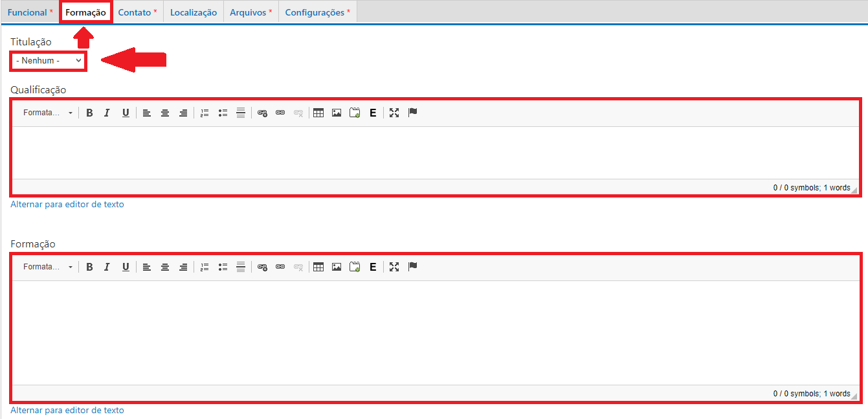Viewport: 868px width, 419px height.
Task: Click the flag icon in the Formação editor
Action: (x=413, y=267)
